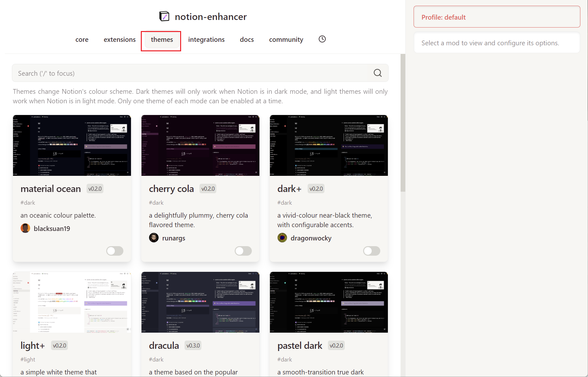Click the v0.2.0 badge on material ocean

(95, 189)
